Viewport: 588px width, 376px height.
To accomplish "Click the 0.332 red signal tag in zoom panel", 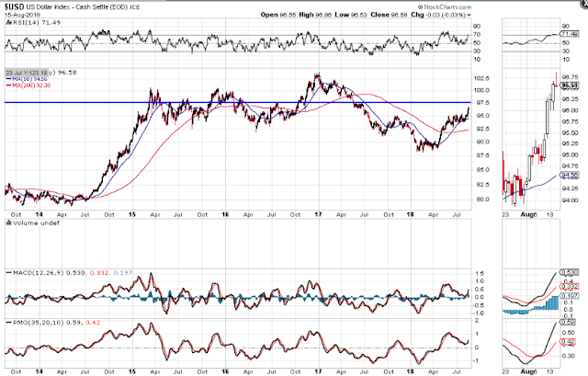I will click(570, 287).
